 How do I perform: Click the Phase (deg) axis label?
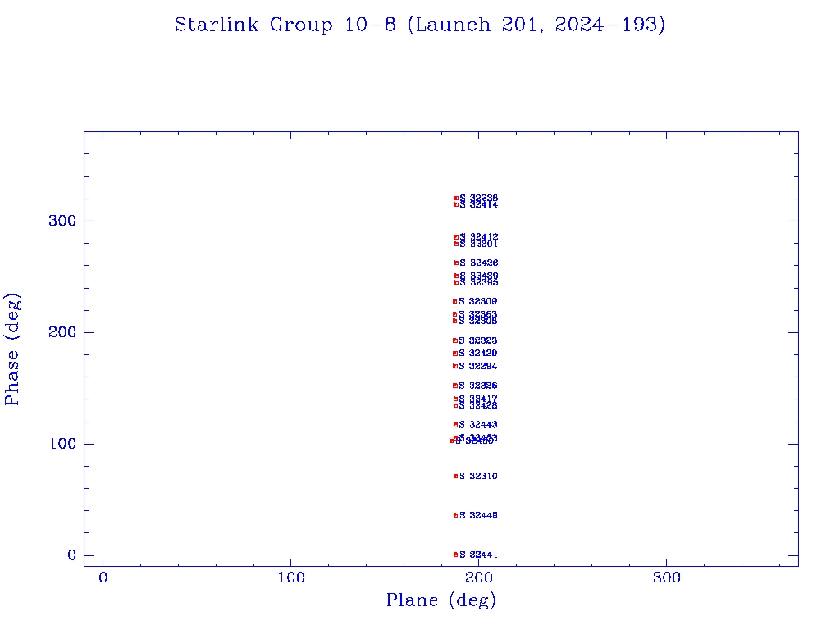12,350
